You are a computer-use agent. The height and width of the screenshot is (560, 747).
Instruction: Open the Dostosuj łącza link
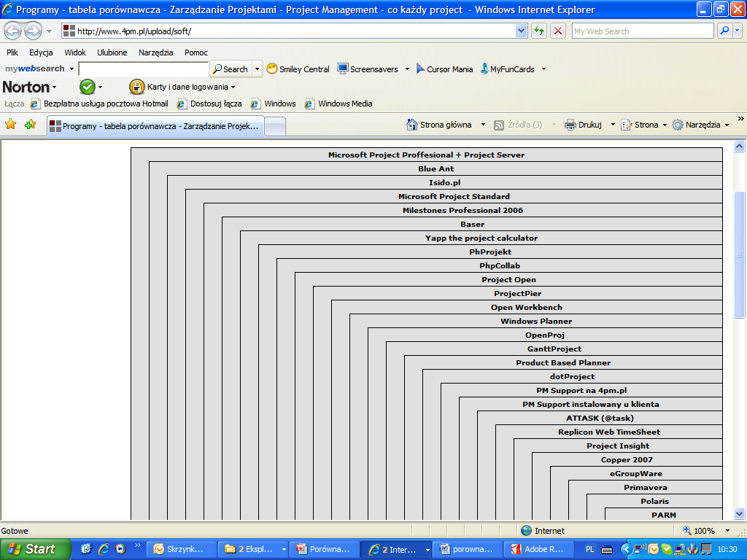coord(209,104)
